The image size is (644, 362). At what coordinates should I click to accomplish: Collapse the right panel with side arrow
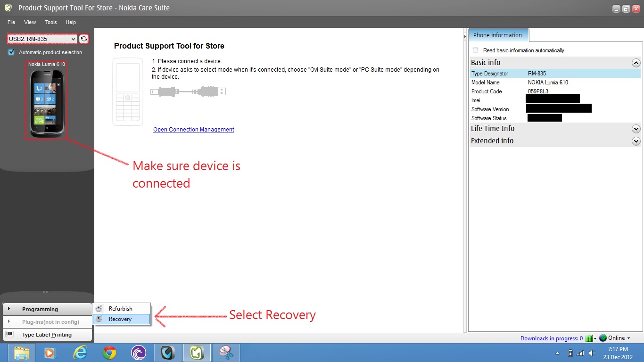tap(465, 36)
